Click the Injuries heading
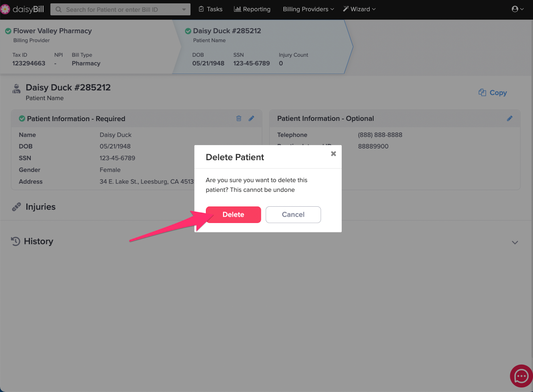 pyautogui.click(x=41, y=207)
